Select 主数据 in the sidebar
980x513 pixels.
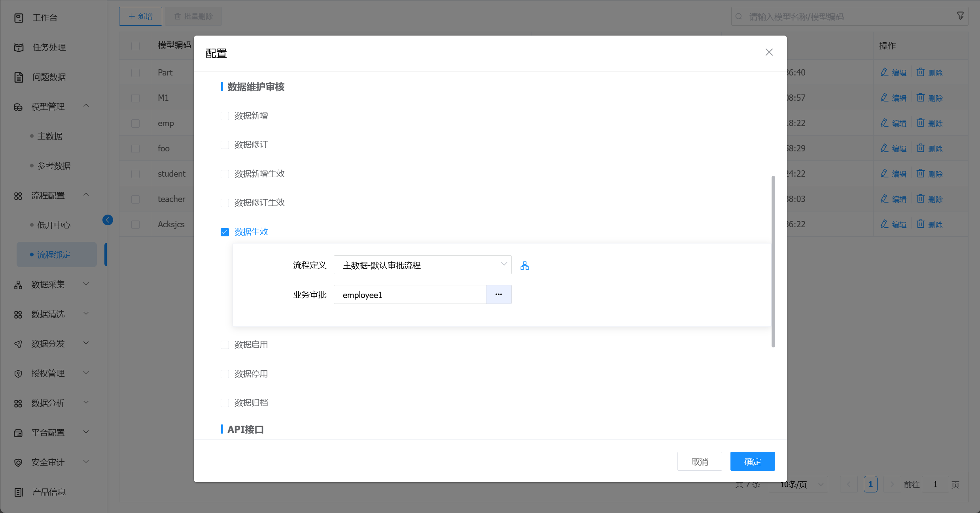point(50,136)
